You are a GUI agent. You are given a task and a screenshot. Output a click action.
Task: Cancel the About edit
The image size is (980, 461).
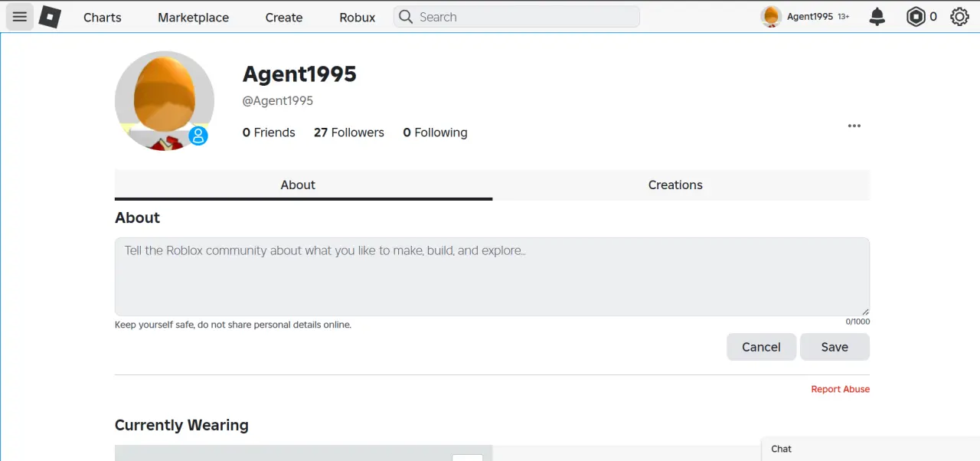click(761, 347)
